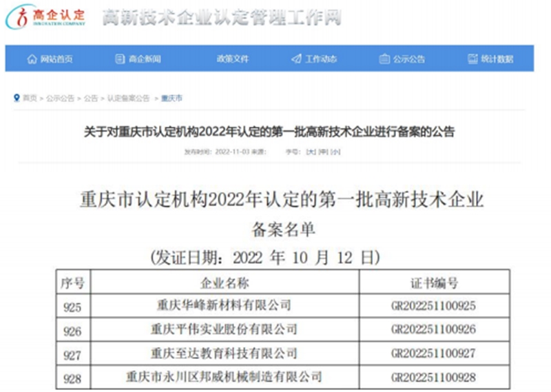Screen dimensions: 551x392
Task: Click certificate number GR202251100928
Action: pos(433,377)
